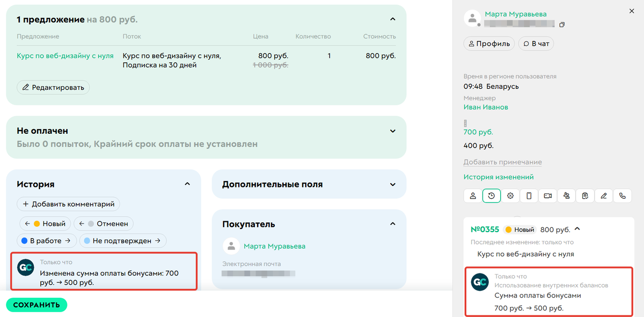
Task: Click the 700 руб. balance link
Action: (x=478, y=132)
